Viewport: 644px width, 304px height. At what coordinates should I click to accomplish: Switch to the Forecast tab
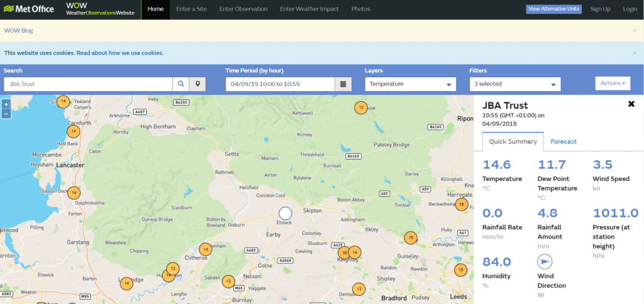(563, 141)
